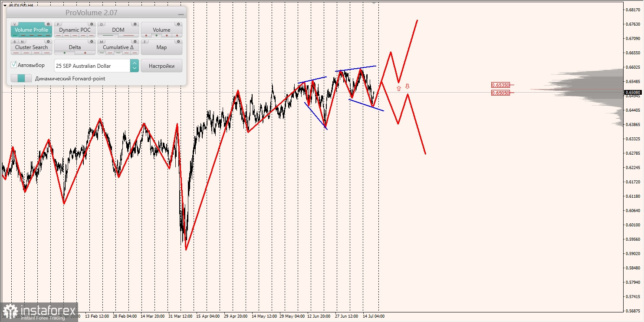The height and width of the screenshot is (322, 644).
Task: Click the 14 Jul 04:00 time axis label
Action: tap(373, 316)
